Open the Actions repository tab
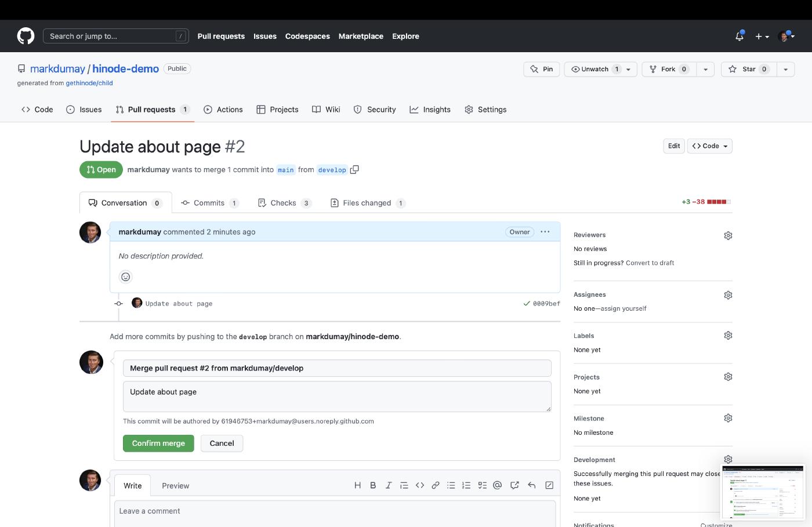The width and height of the screenshot is (812, 527). [223, 110]
